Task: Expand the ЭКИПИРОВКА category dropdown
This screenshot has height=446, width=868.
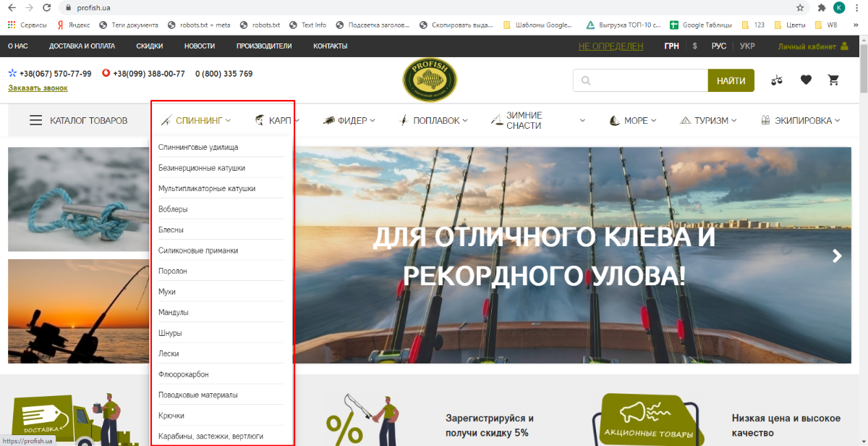Action: coord(801,120)
